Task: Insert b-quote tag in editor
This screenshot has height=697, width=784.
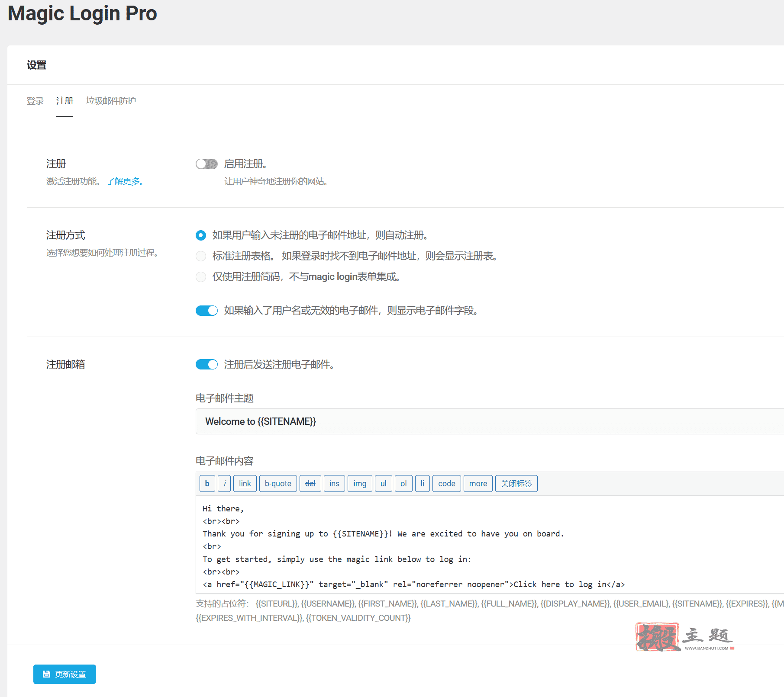Action: (278, 483)
